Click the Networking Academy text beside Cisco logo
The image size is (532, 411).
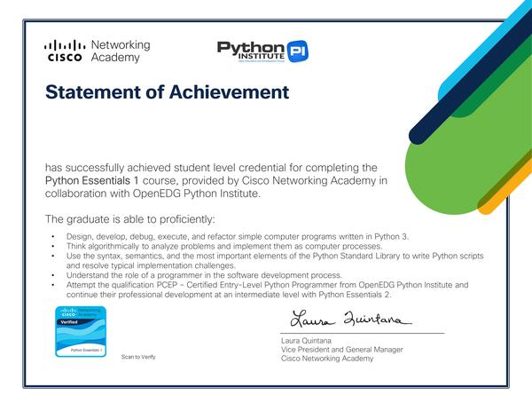pyautogui.click(x=121, y=51)
